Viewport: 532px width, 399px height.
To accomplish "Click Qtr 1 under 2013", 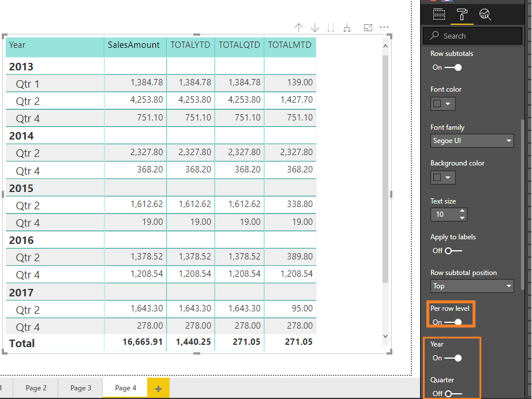I will [28, 84].
